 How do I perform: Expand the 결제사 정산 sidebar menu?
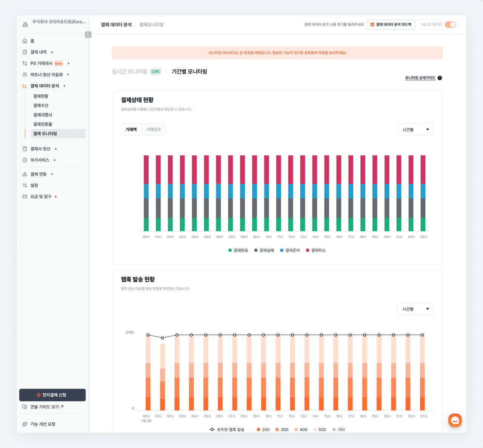coord(40,149)
